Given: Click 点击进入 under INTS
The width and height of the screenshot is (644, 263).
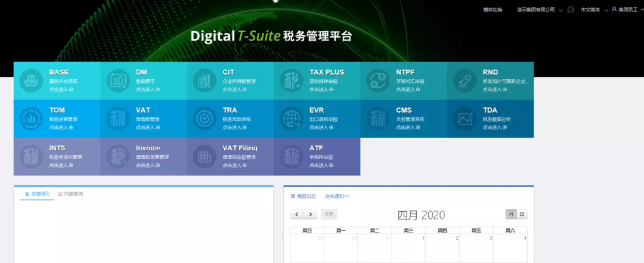Looking at the screenshot, I should [61, 165].
